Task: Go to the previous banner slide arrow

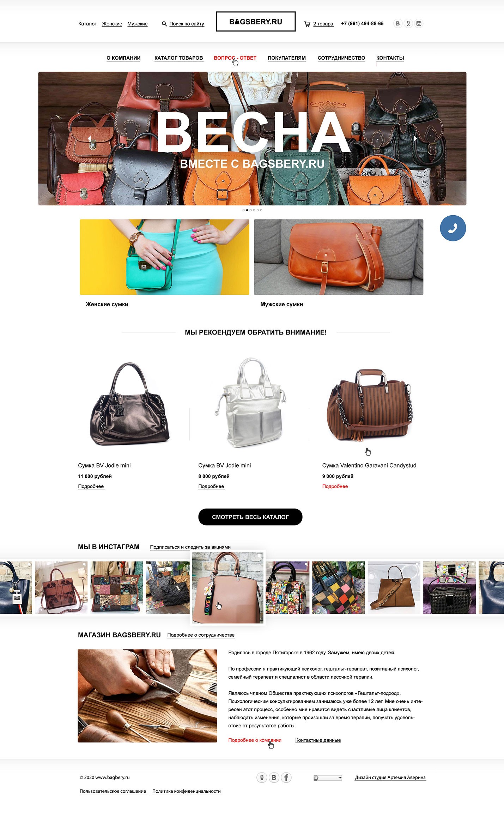Action: (89, 139)
